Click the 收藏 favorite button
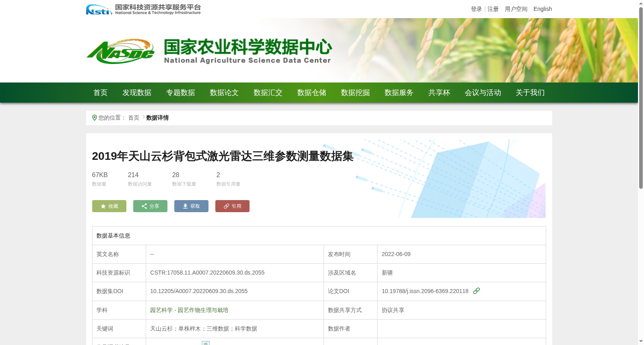The width and height of the screenshot is (644, 345). (x=109, y=206)
